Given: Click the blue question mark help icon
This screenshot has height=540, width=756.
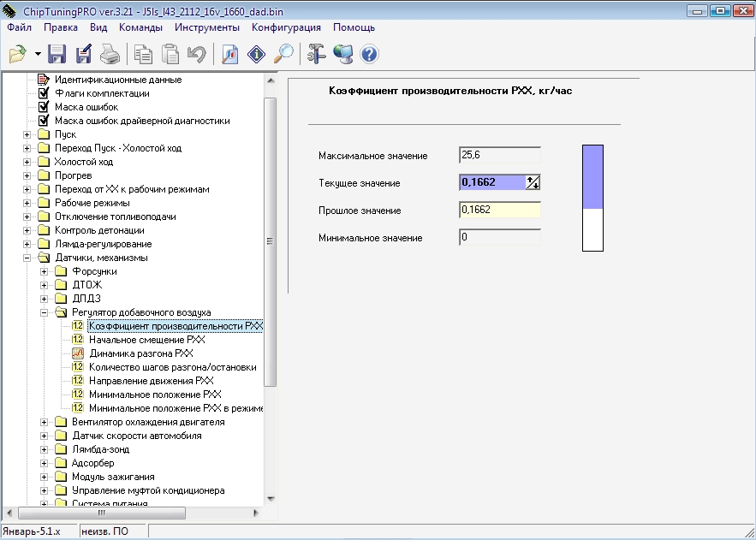Looking at the screenshot, I should coord(369,55).
